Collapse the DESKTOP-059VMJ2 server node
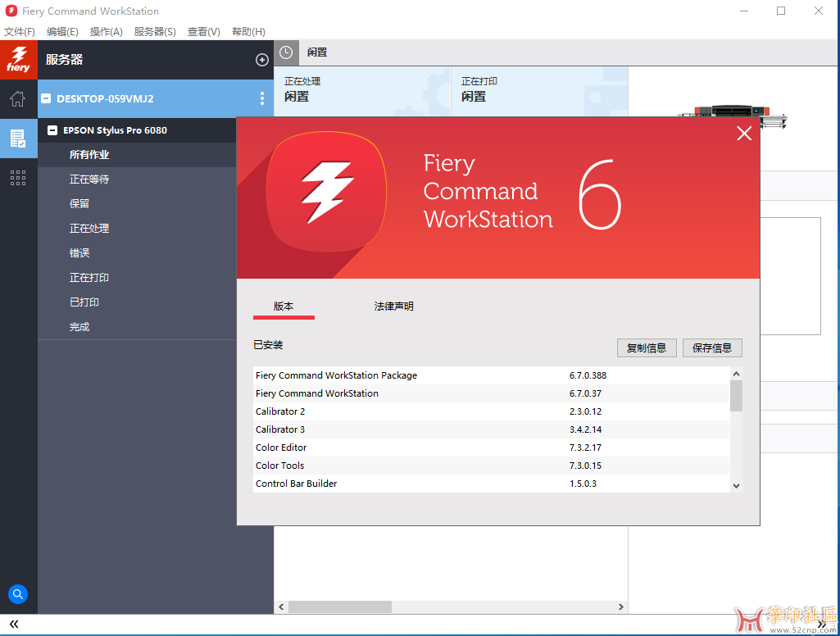Image resolution: width=840 pixels, height=636 pixels. click(x=46, y=98)
